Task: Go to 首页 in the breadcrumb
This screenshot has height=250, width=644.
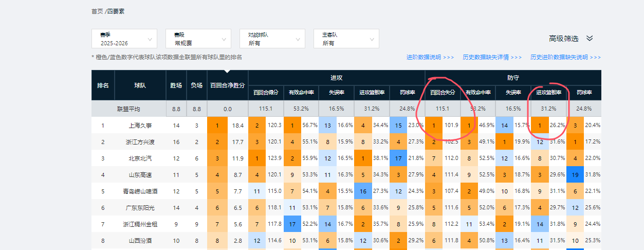Action: (97, 11)
